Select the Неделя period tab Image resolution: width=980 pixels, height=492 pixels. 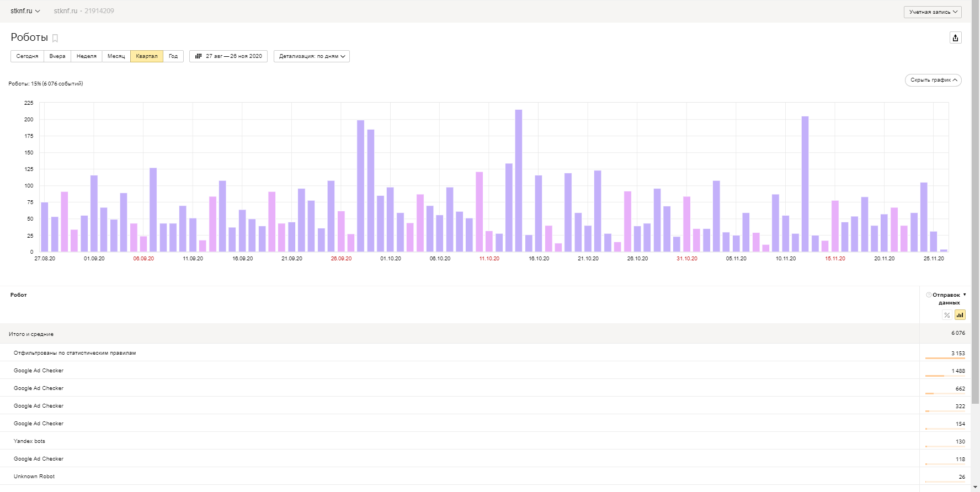point(87,56)
